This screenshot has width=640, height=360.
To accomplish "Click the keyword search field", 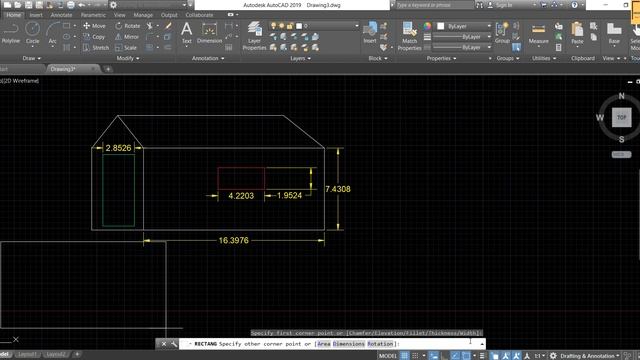I will (434, 5).
